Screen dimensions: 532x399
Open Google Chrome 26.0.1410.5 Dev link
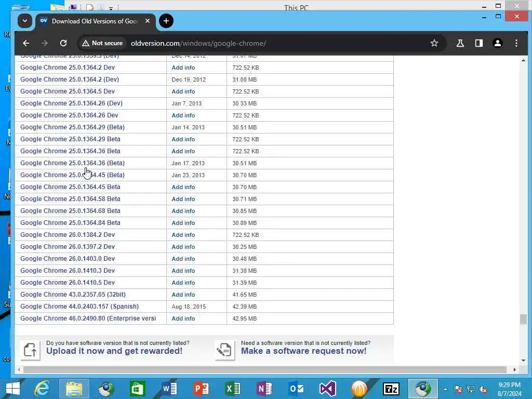(x=68, y=283)
